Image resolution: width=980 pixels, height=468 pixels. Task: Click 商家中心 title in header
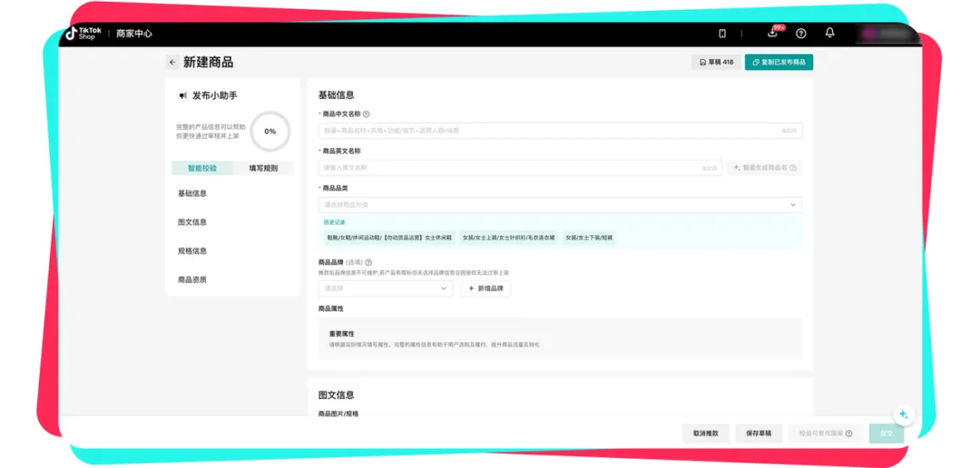click(x=133, y=34)
